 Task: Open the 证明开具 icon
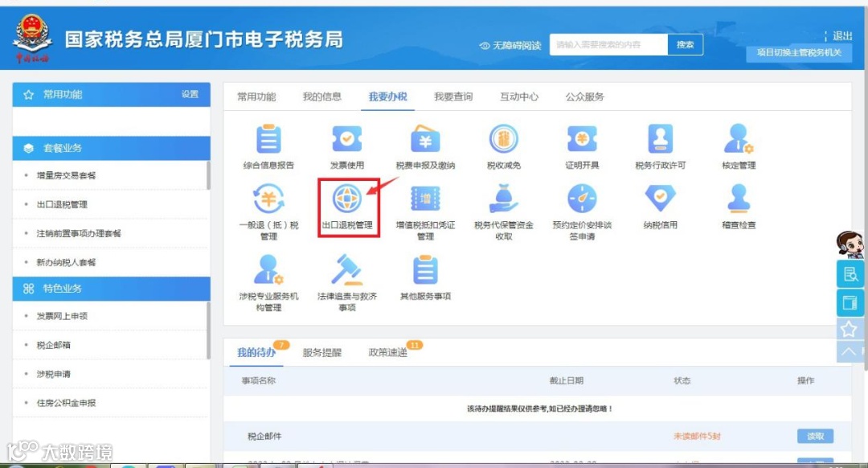(582, 138)
